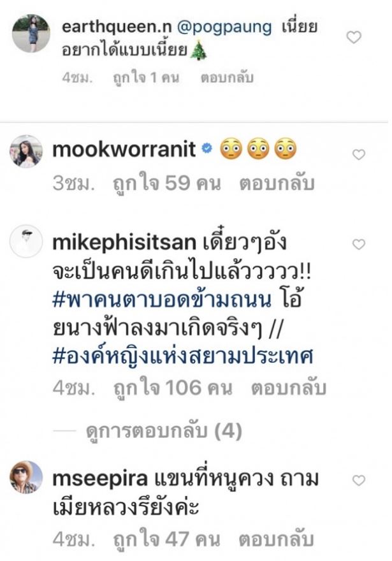The width and height of the screenshot is (392, 561).
Task: Expand the four replies under mikephisitsan's comment
Action: coord(164,431)
